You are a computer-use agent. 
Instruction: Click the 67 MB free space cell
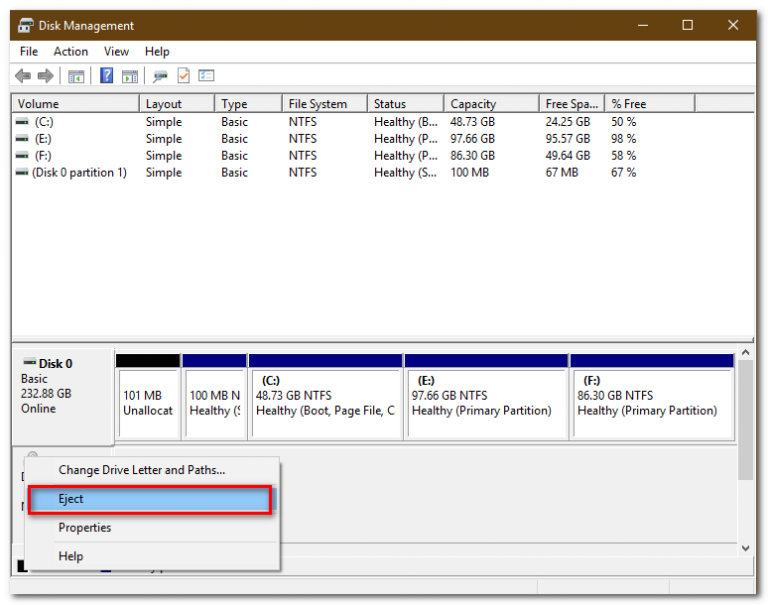coord(562,172)
